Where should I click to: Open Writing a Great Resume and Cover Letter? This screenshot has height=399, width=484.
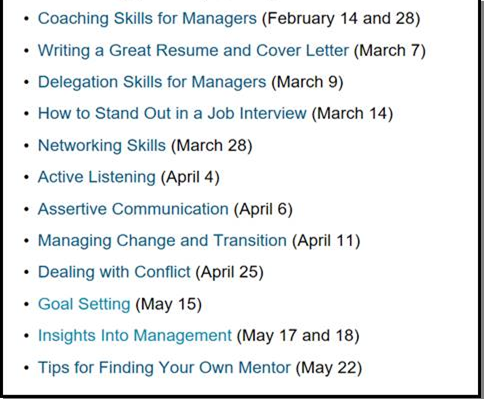pos(193,51)
